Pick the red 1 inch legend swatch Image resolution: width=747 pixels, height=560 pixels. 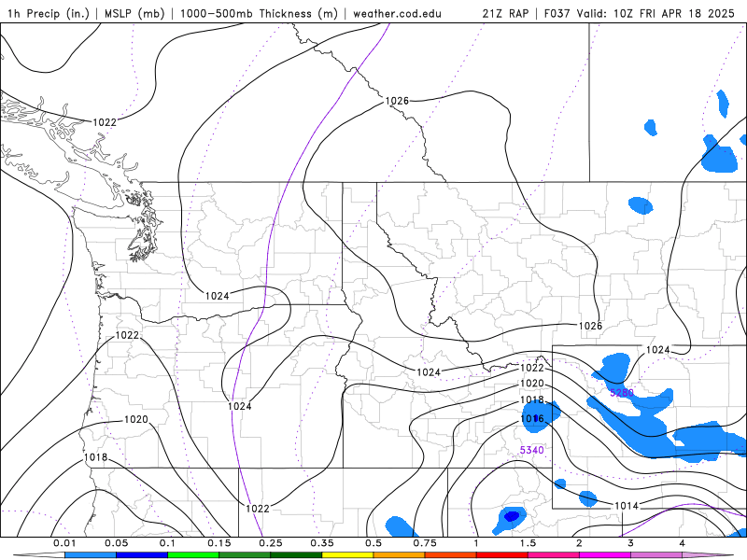coord(502,555)
